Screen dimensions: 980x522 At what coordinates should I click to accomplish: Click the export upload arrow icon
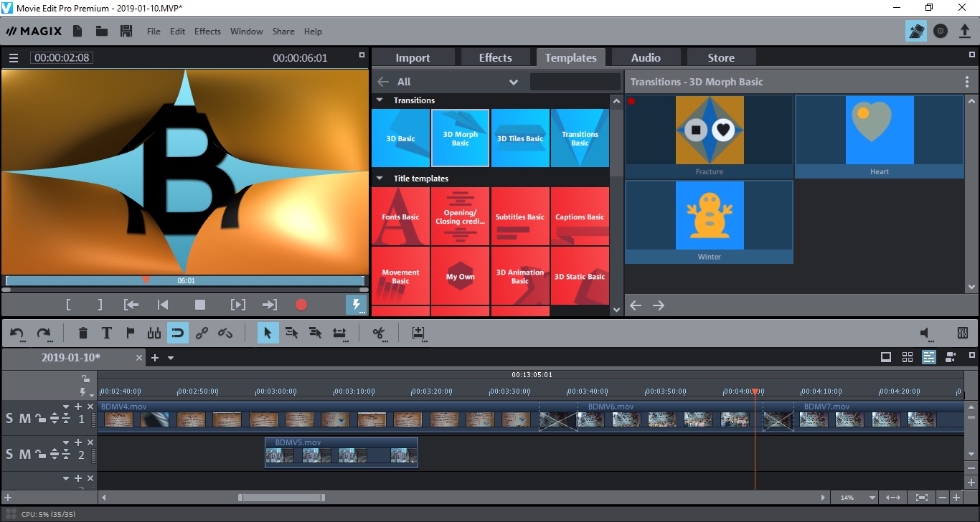tap(965, 31)
